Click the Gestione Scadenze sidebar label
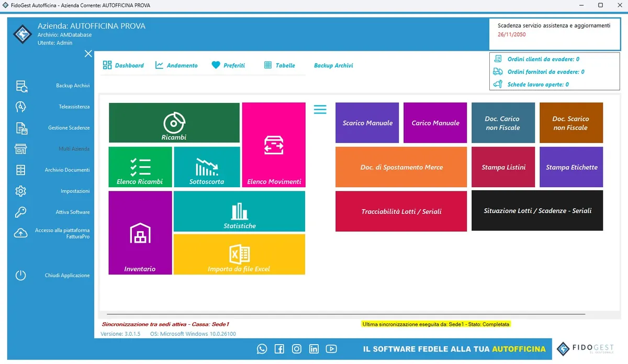The image size is (628, 364). 69,128
